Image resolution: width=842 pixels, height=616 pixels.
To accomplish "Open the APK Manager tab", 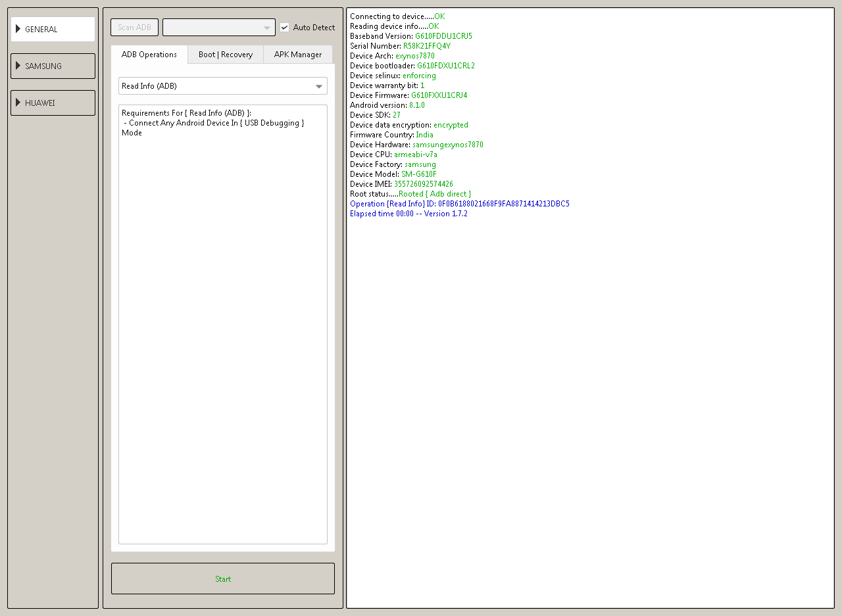I will (298, 55).
